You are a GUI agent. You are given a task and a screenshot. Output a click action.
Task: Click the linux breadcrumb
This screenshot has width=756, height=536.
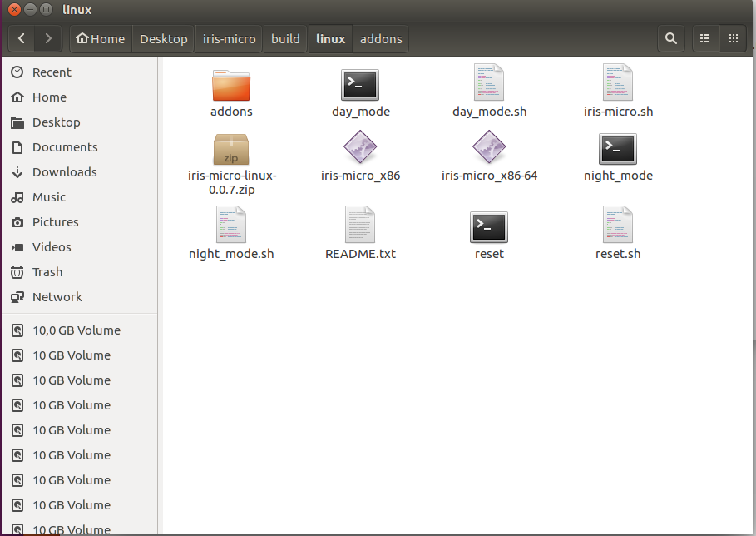tap(330, 38)
